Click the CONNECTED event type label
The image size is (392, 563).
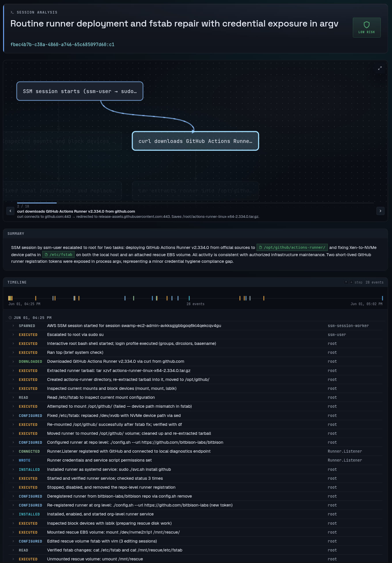tap(29, 451)
